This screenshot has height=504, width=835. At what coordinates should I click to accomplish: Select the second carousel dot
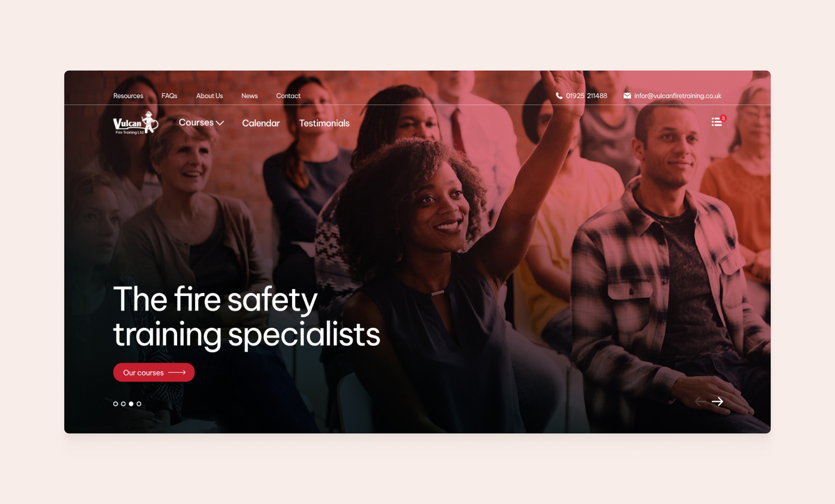click(123, 404)
